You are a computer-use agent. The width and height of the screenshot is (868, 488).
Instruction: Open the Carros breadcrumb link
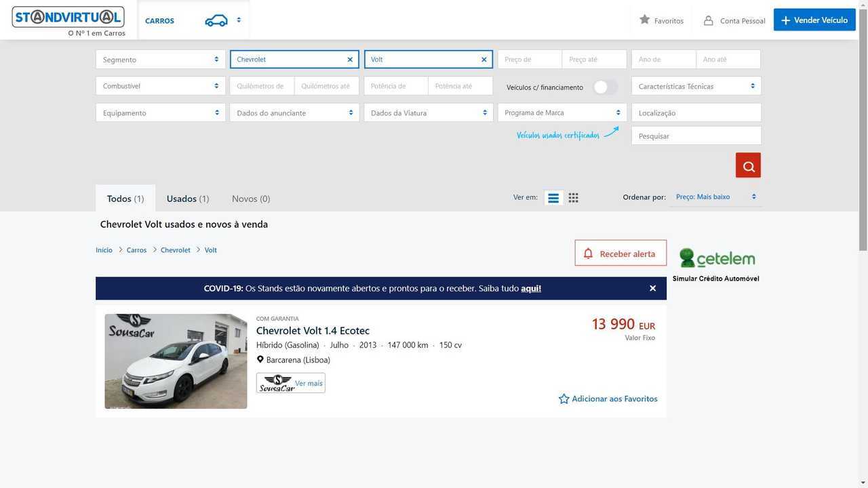136,250
